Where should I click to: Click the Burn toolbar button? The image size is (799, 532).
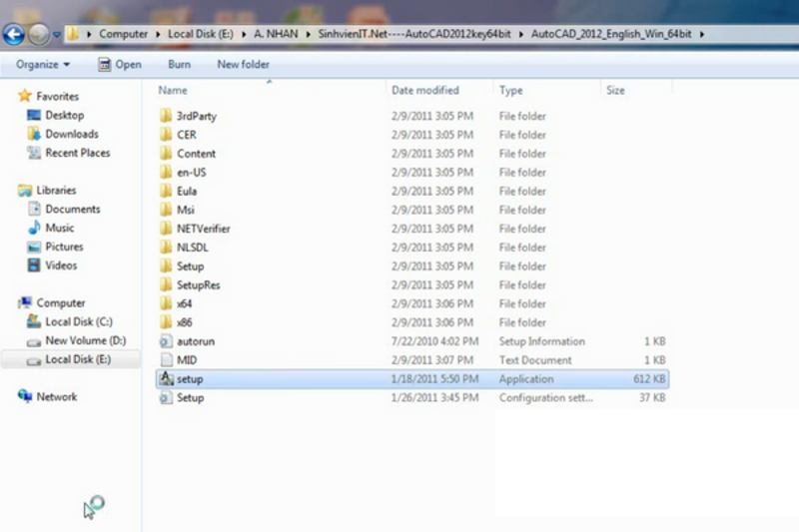click(179, 65)
